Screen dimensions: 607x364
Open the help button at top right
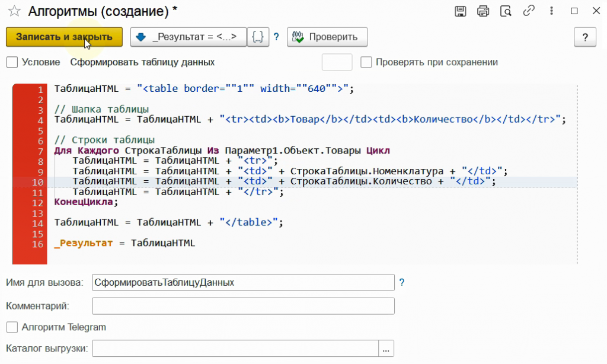pyautogui.click(x=585, y=37)
